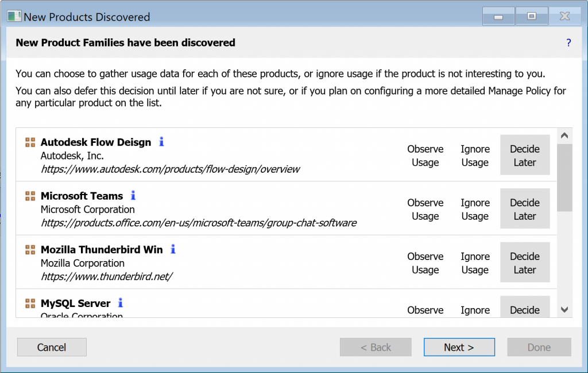Screen dimensions: 588x373
Task: Select Observe Usage for Mozilla Thunderbird Win
Action: [425, 263]
